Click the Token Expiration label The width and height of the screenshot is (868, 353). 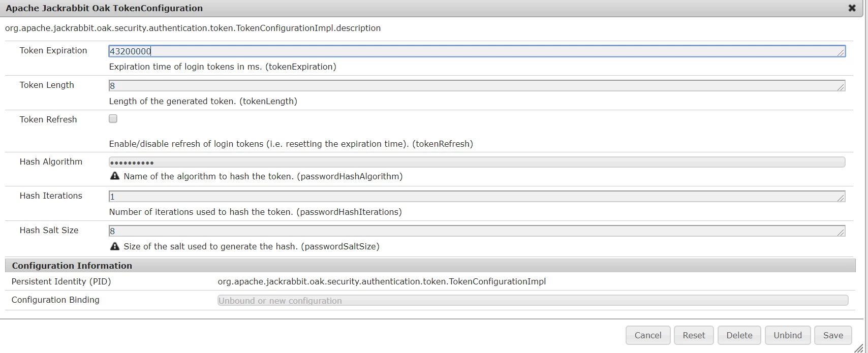[x=53, y=50]
